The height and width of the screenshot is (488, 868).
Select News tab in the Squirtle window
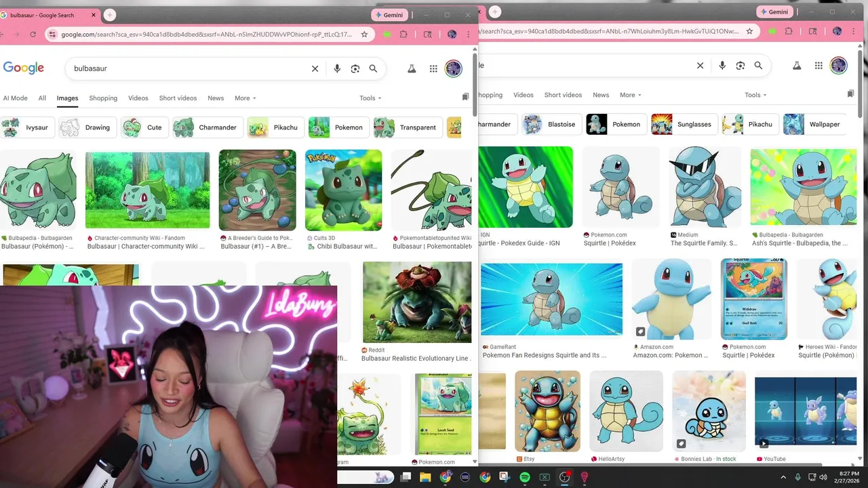pyautogui.click(x=601, y=95)
